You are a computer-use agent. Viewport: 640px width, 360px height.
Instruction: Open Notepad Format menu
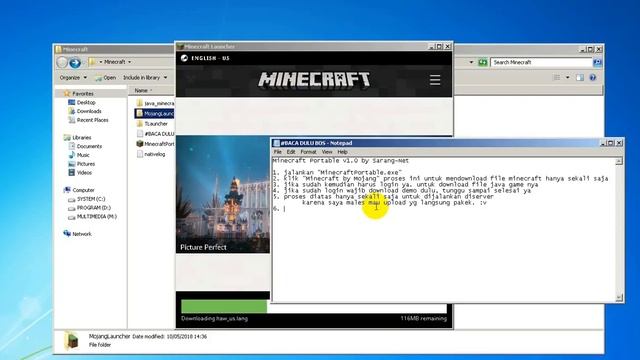click(x=308, y=152)
